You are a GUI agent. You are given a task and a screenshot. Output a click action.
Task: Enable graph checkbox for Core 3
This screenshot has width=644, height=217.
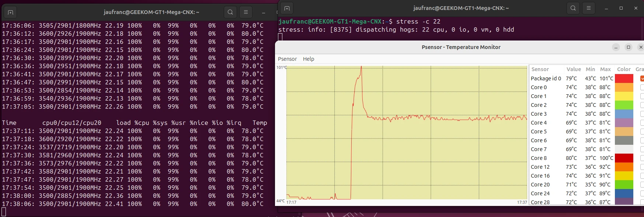point(642,114)
